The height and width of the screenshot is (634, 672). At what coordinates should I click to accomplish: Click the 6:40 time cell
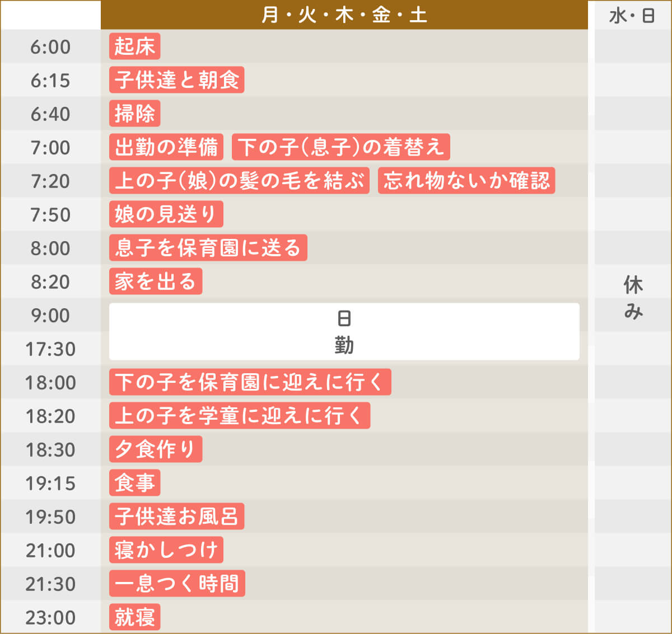point(50,114)
